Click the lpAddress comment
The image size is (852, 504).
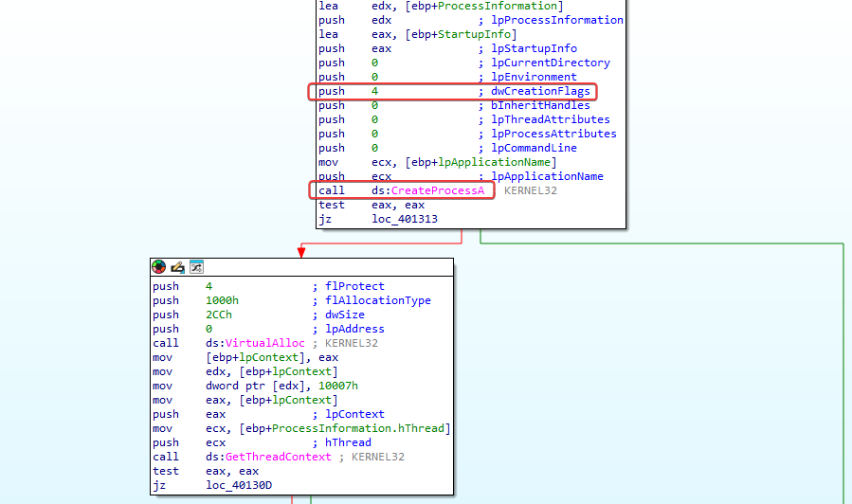354,329
